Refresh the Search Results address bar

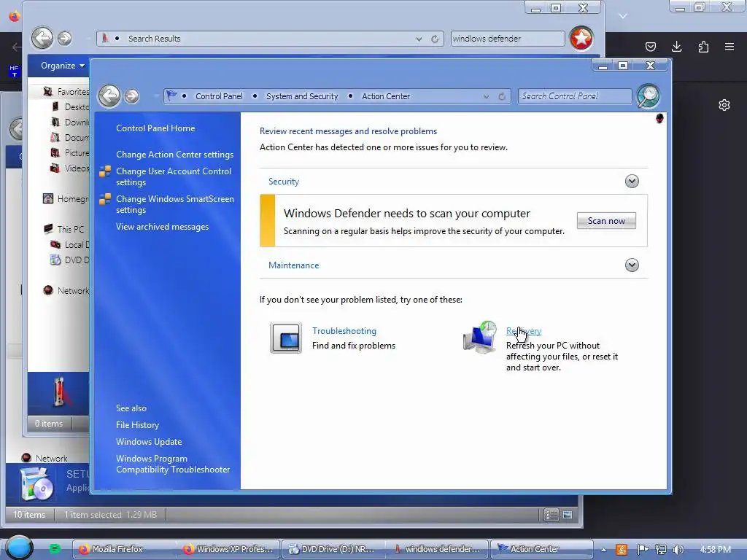tap(435, 39)
